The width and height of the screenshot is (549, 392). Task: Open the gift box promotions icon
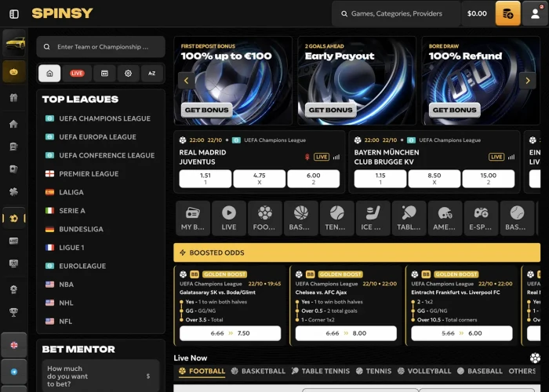(x=13, y=98)
